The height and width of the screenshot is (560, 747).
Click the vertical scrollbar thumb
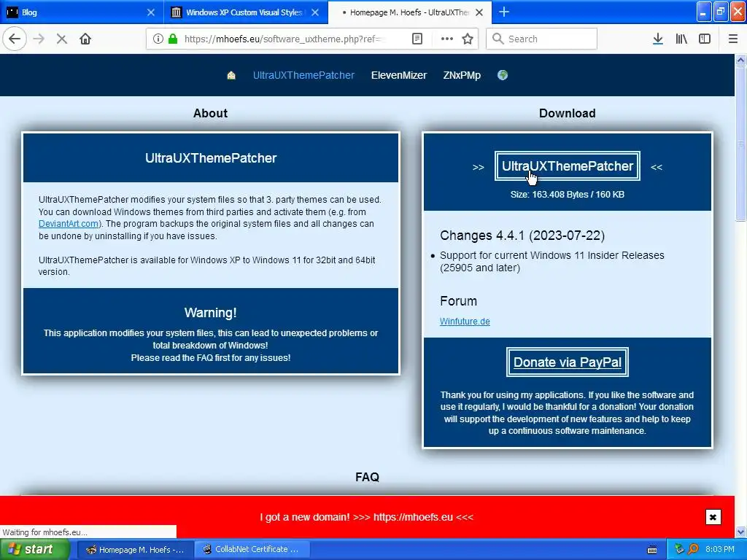pos(741,143)
